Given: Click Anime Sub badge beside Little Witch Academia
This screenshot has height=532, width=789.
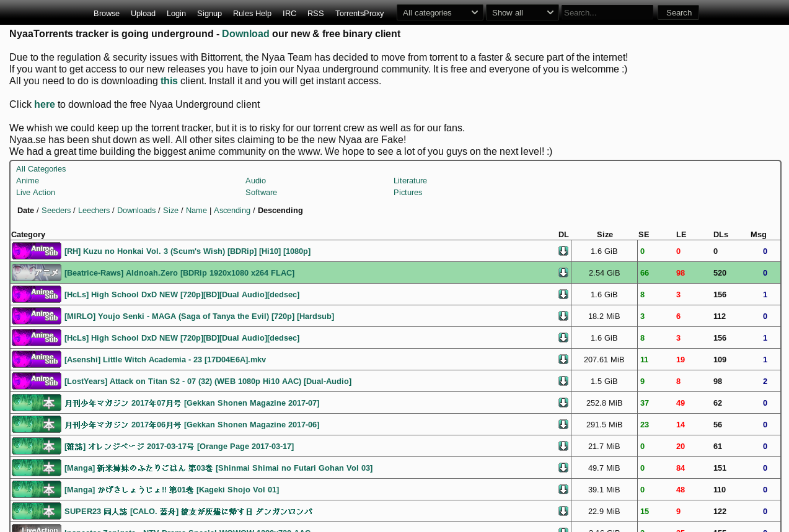Looking at the screenshot, I should (37, 359).
